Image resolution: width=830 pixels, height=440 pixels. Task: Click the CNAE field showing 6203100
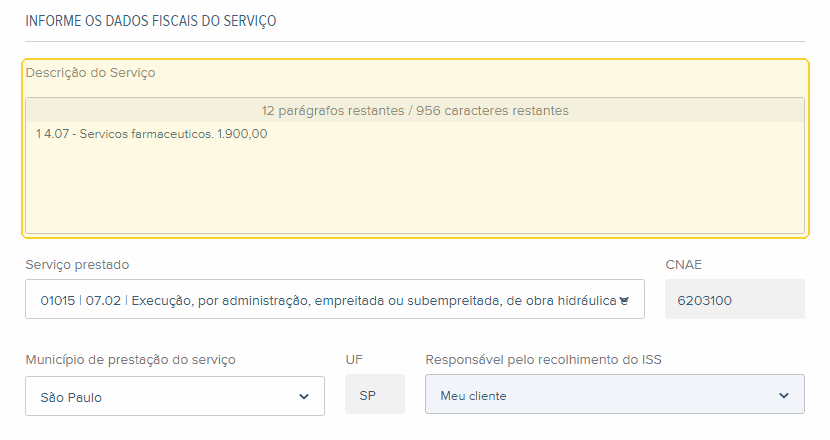[735, 299]
